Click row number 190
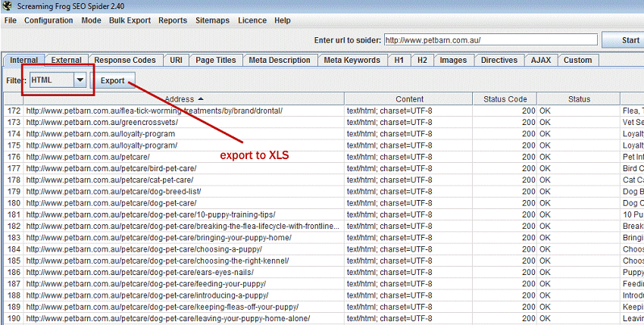 tap(14, 318)
